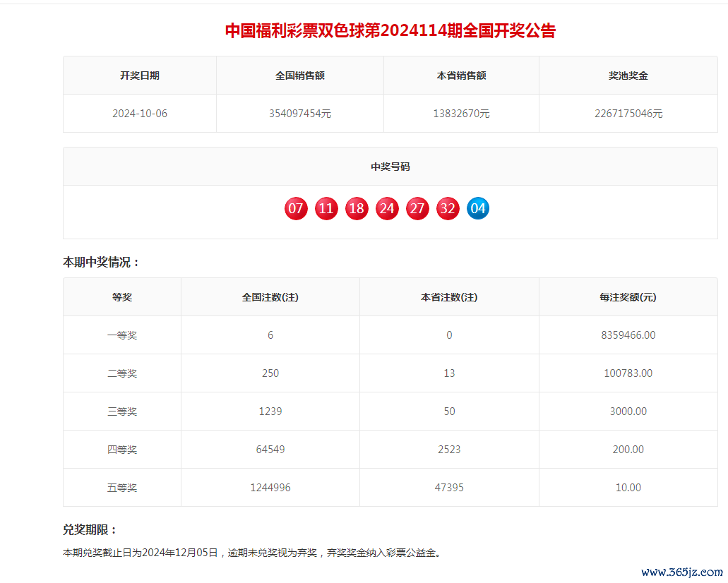Click third prize amount 3000.00

point(628,411)
